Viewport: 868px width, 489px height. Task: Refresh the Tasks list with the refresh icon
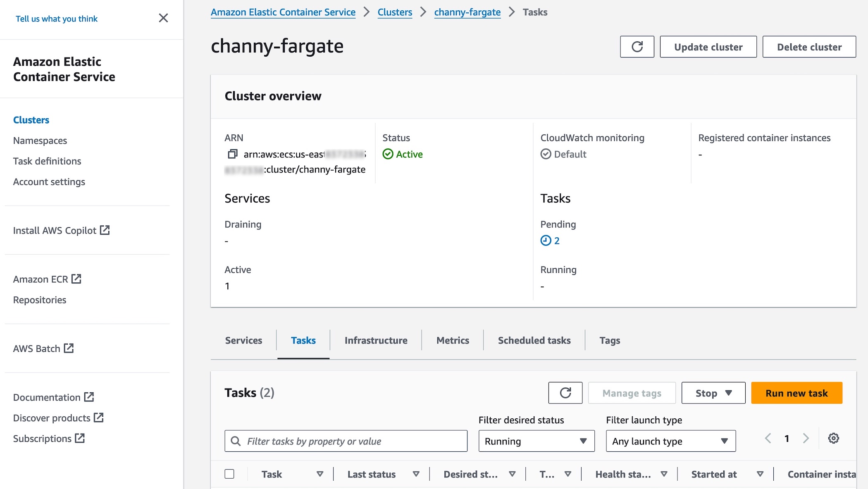click(x=565, y=393)
